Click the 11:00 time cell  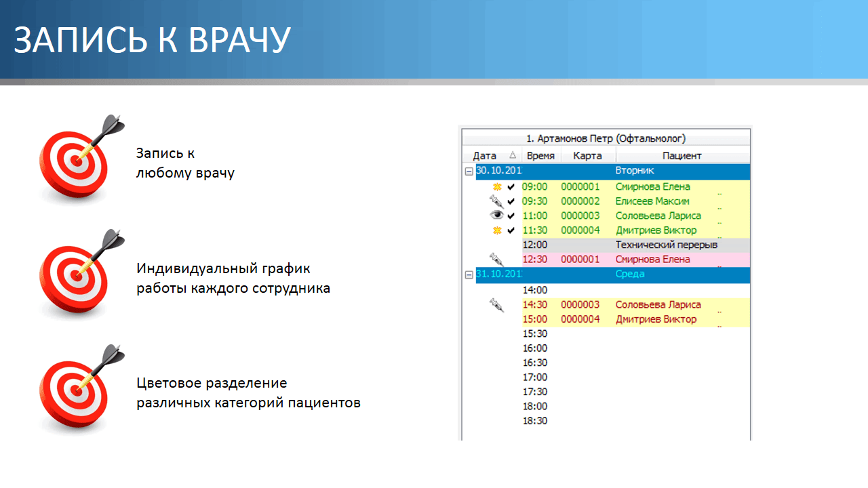click(534, 216)
